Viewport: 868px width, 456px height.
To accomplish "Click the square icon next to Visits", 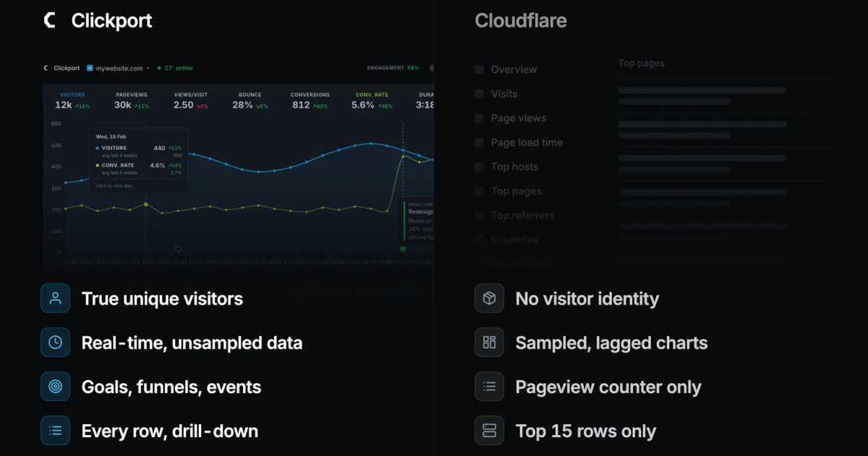I will [x=479, y=94].
